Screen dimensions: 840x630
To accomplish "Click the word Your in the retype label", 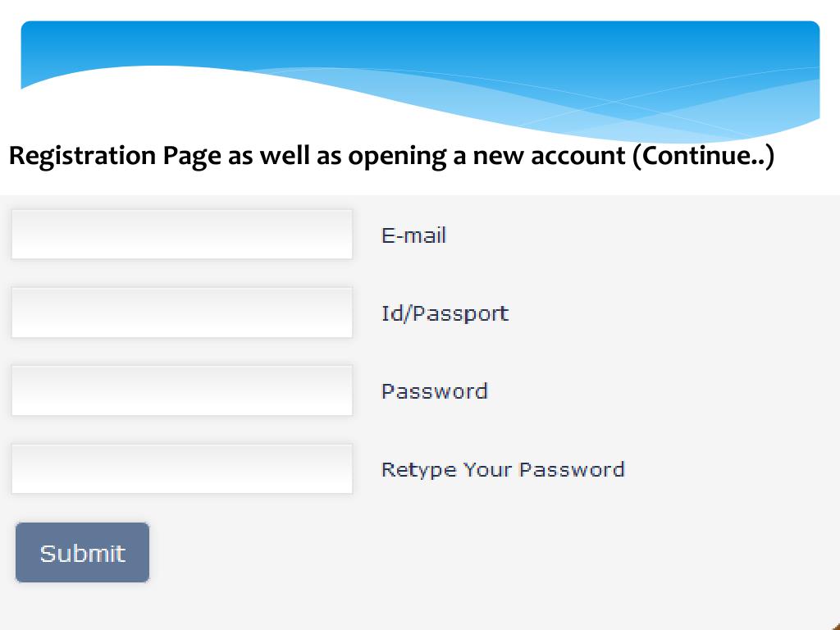I will 487,470.
